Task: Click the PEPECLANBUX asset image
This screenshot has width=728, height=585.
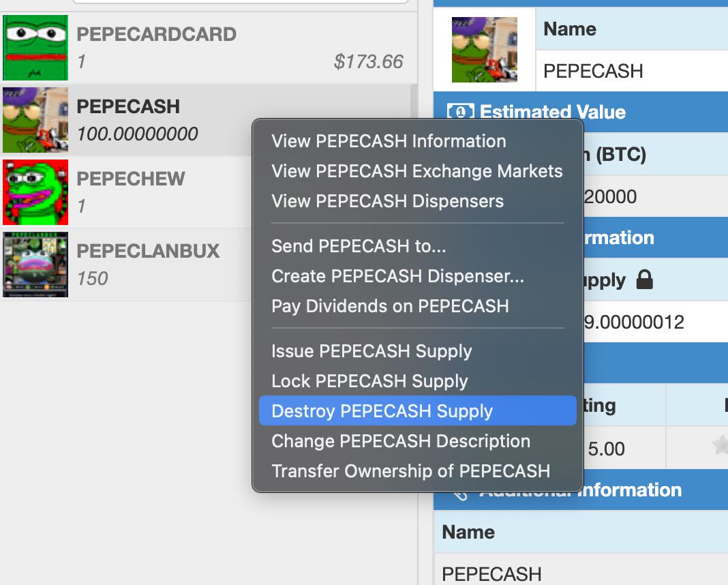Action: point(35,265)
